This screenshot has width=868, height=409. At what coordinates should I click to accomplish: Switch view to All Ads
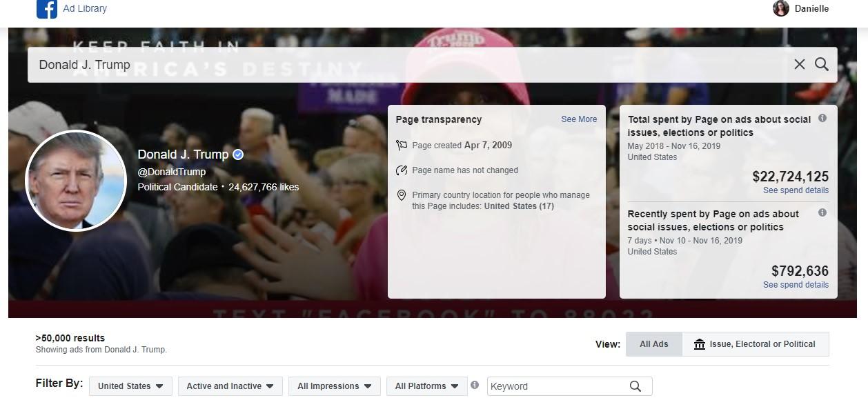[x=653, y=344]
